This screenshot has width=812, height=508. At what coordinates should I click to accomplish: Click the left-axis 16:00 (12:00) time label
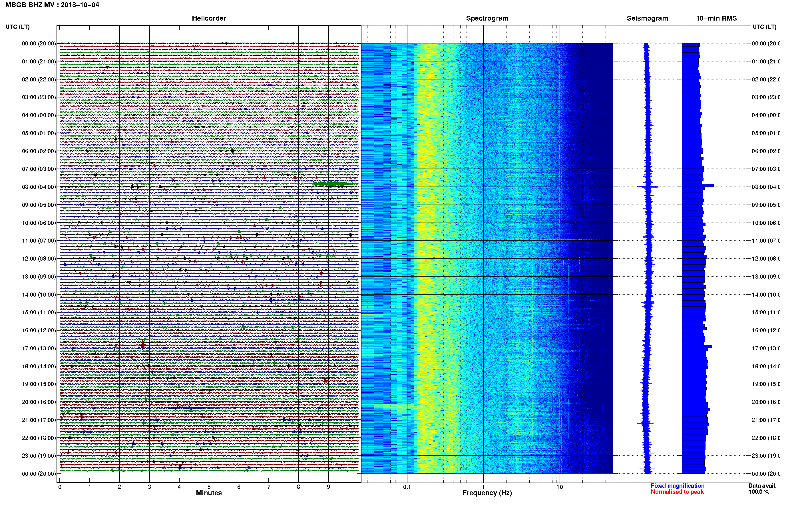pos(39,331)
